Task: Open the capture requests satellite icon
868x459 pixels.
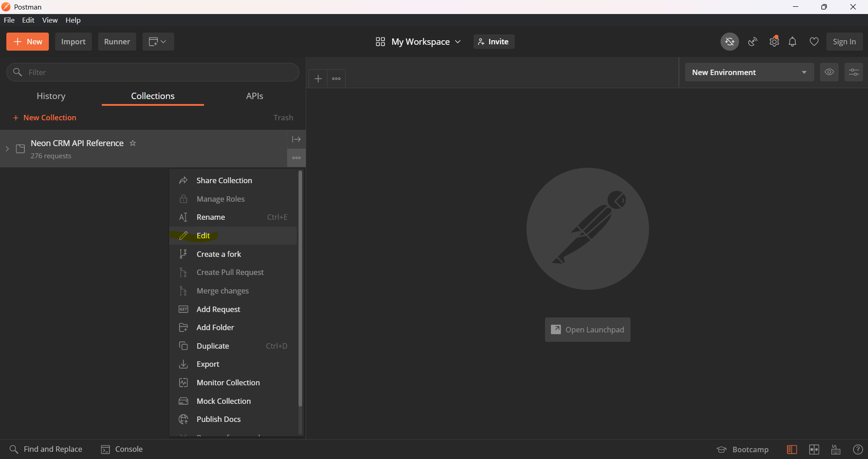Action: tap(753, 42)
